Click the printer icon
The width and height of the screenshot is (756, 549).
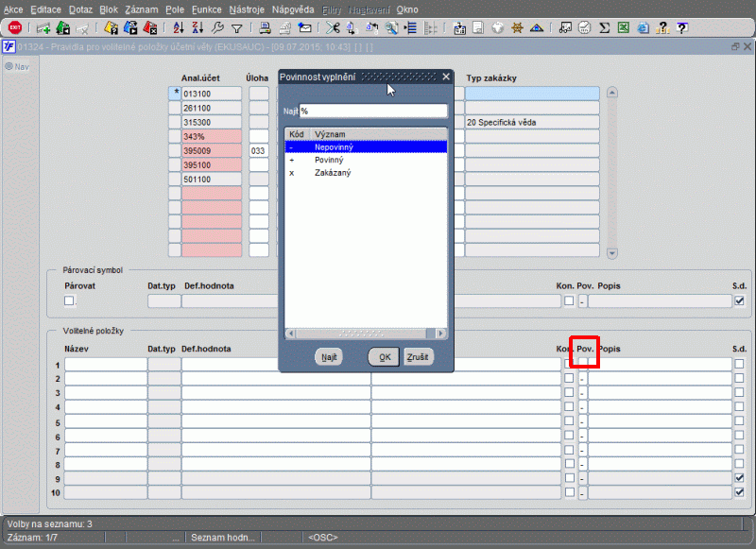tap(265, 28)
